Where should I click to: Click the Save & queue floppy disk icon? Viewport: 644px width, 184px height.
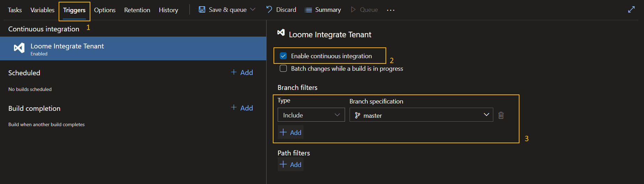pyautogui.click(x=202, y=9)
